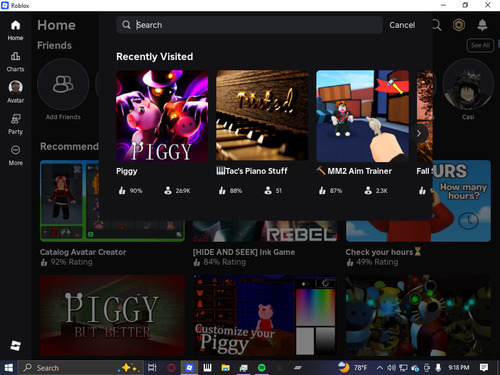Cancel the search overlay
The height and width of the screenshot is (375, 500).
(x=402, y=25)
